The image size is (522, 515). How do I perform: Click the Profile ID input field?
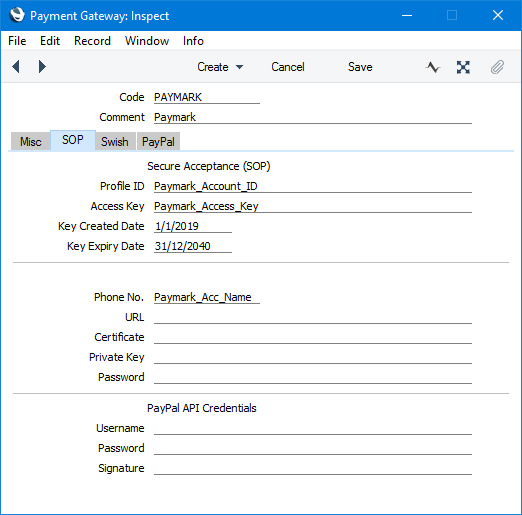pyautogui.click(x=313, y=186)
